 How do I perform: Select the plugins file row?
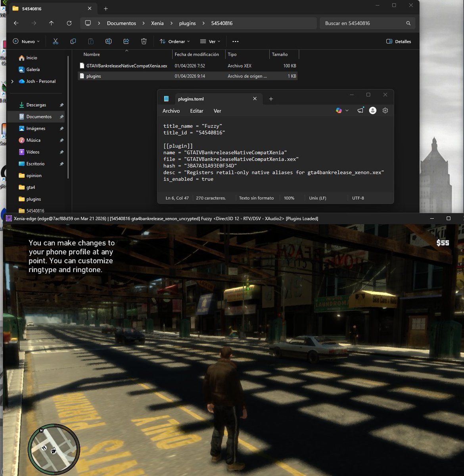(x=188, y=76)
